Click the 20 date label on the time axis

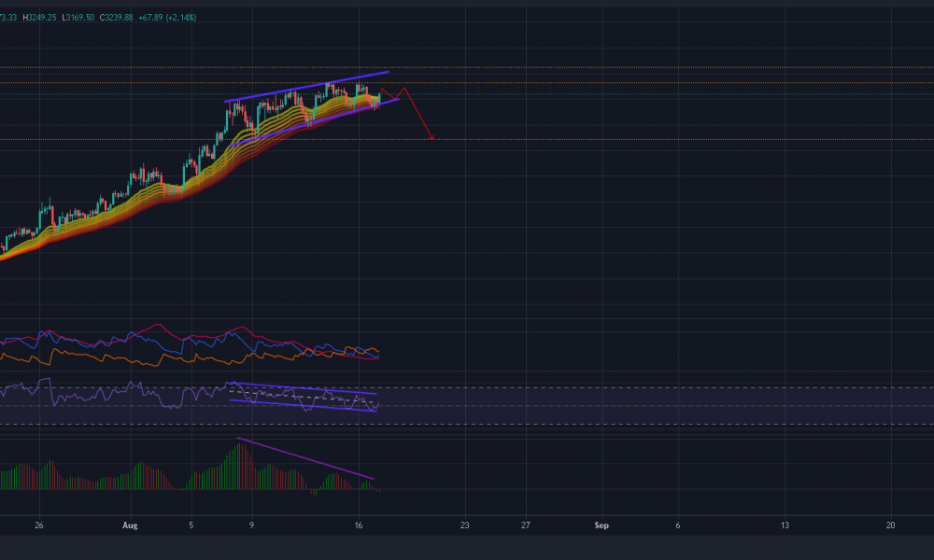(890, 525)
